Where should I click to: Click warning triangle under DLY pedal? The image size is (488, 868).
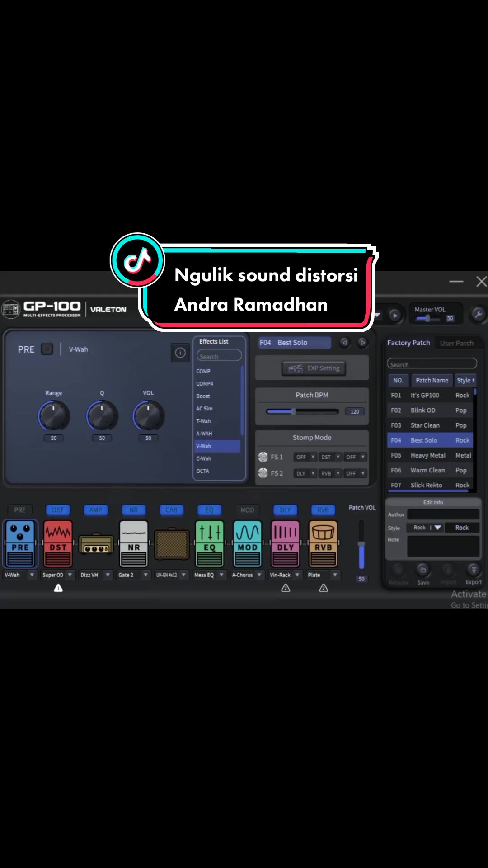tap(286, 588)
